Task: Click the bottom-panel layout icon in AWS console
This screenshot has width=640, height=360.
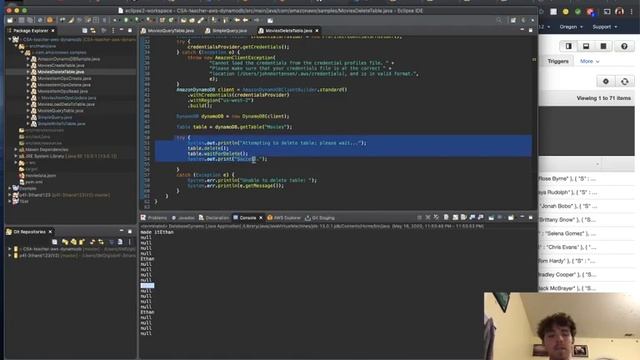Action: click(x=586, y=46)
